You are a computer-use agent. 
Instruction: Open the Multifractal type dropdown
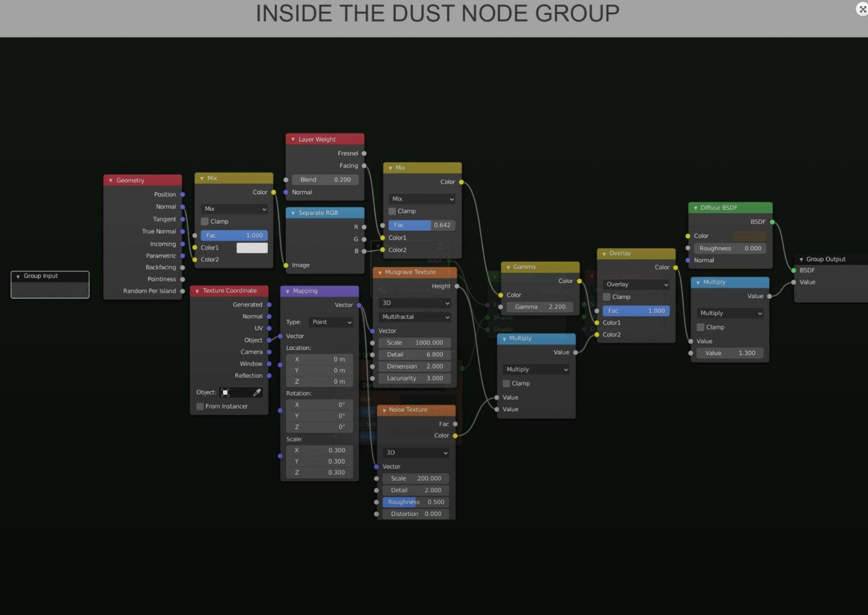coord(415,317)
